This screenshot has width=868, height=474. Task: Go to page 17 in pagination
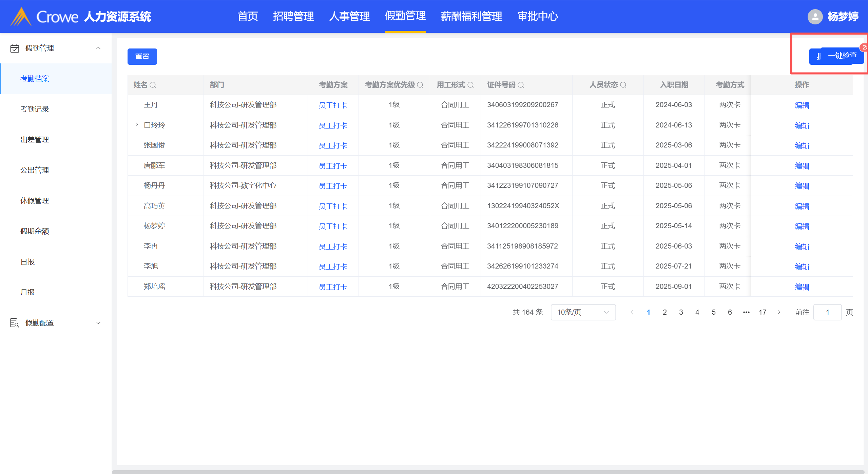(x=762, y=312)
